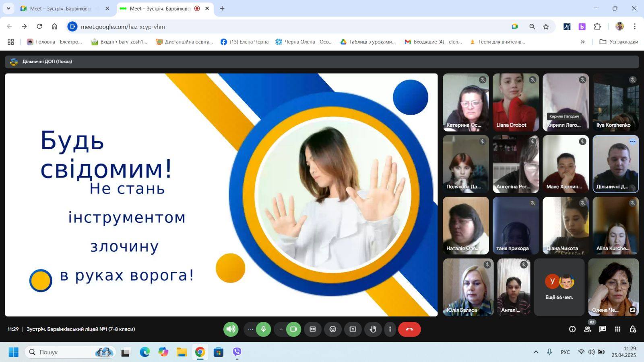The width and height of the screenshot is (644, 362).
Task: Open Viber from the taskbar
Action: [237, 352]
